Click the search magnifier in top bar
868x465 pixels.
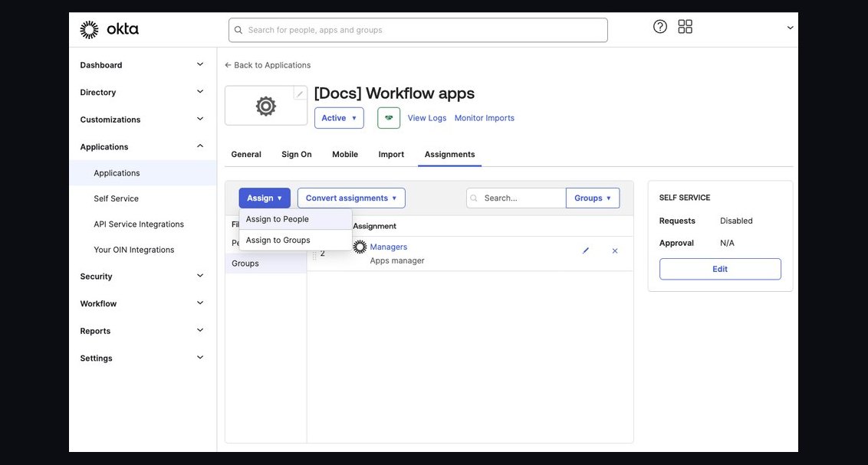tap(238, 30)
